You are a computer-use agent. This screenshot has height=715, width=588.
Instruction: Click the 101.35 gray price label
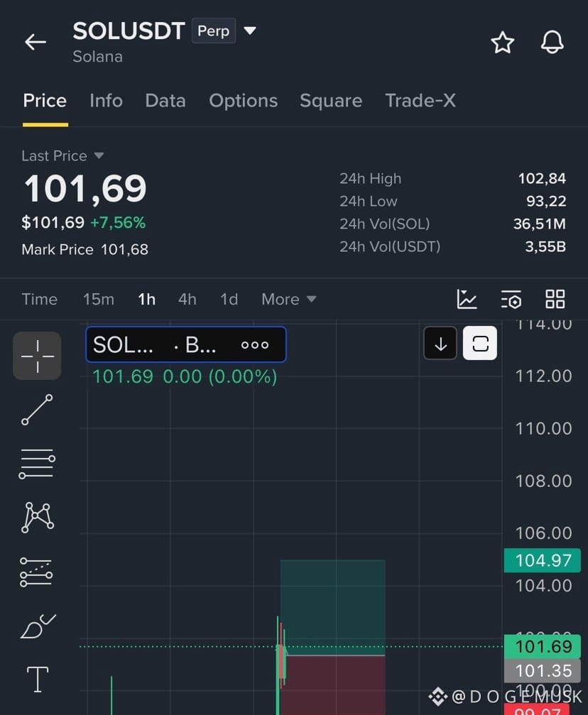(543, 671)
